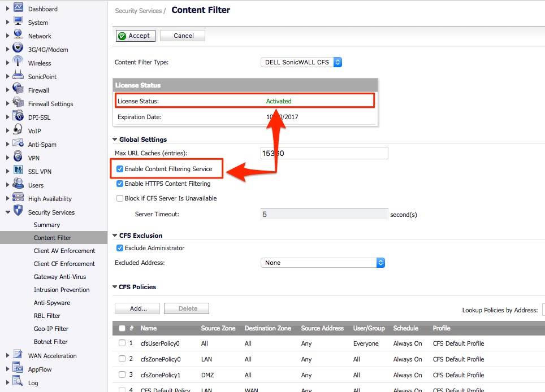Check the cfsUserPolicy0 row checkbox

click(x=122, y=343)
